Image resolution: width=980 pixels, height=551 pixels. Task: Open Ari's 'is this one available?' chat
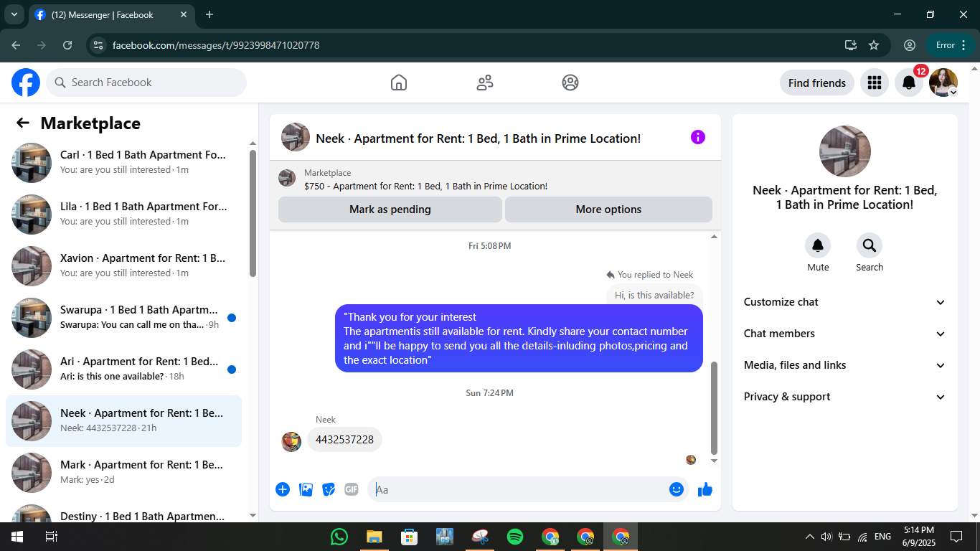[123, 369]
